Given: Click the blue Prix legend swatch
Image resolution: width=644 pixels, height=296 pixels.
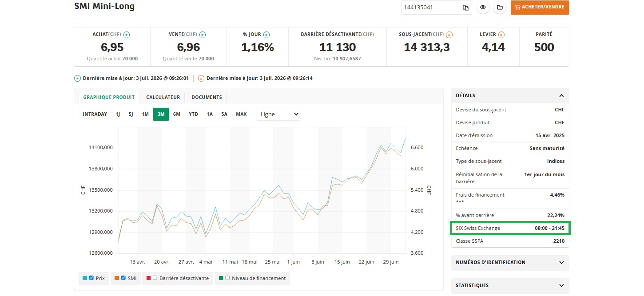Looking at the screenshot, I should pyautogui.click(x=85, y=278).
